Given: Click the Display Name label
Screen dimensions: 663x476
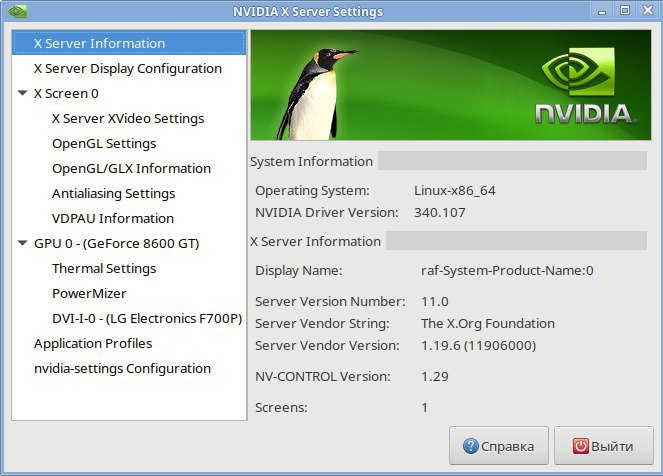Looking at the screenshot, I should click(299, 270).
